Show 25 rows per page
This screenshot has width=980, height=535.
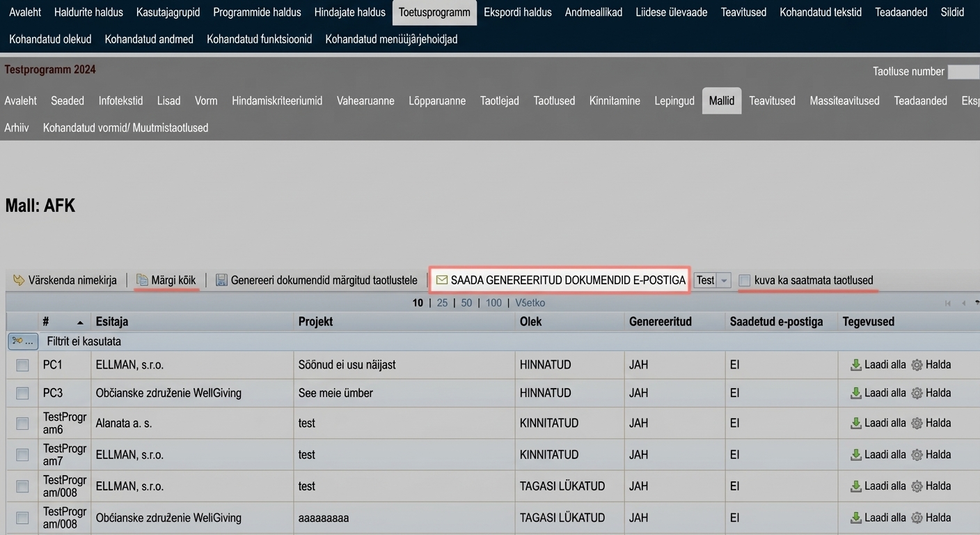[x=442, y=303]
